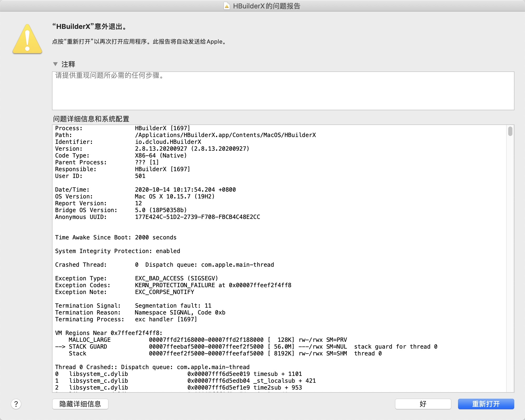Screen dimensions: 525x420
Task: Click the blue 重新打开 button
Action: tap(486, 404)
